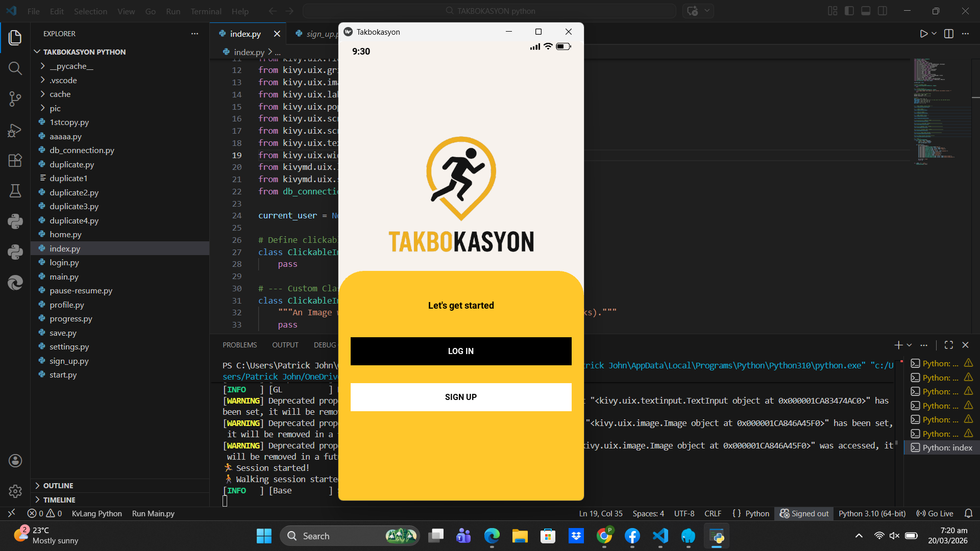980x551 pixels.
Task: Open Visual Studio Code from taskbar
Action: [660, 536]
